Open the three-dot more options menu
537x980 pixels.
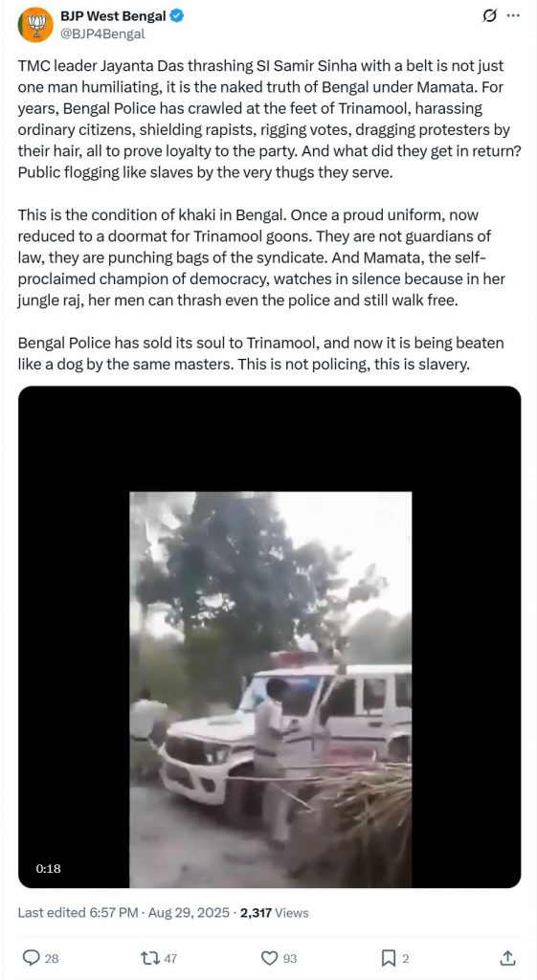pos(513,16)
